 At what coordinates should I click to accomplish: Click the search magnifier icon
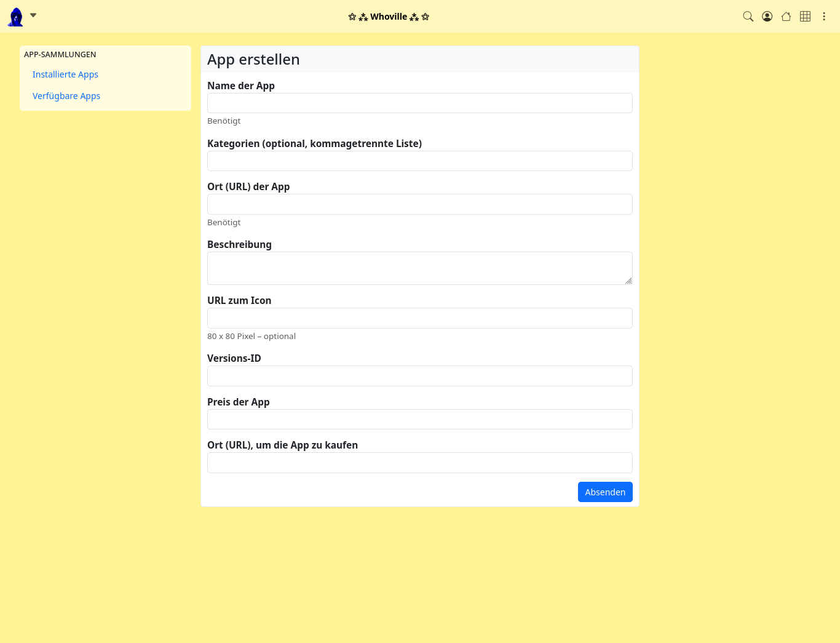coord(748,17)
